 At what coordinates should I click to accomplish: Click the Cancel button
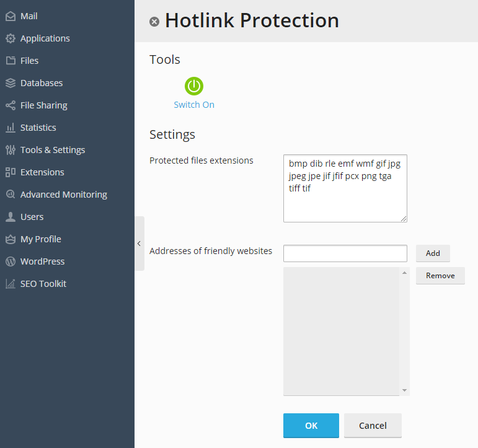(x=373, y=426)
